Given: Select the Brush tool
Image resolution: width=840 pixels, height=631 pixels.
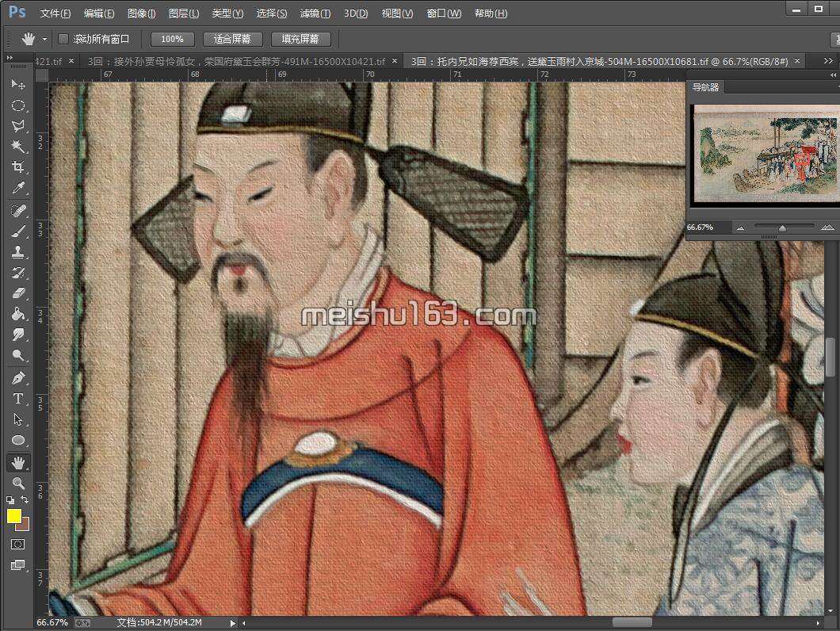Looking at the screenshot, I should (17, 231).
